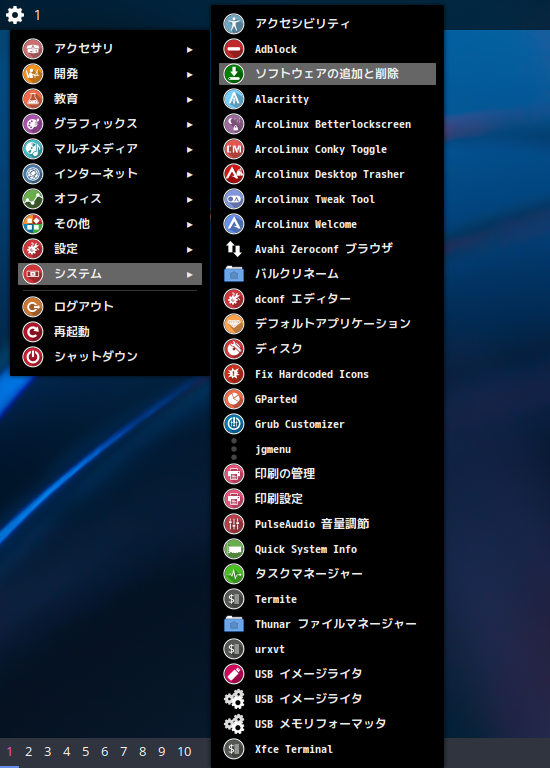
Task: Click the GParted disk icon
Action: point(234,399)
